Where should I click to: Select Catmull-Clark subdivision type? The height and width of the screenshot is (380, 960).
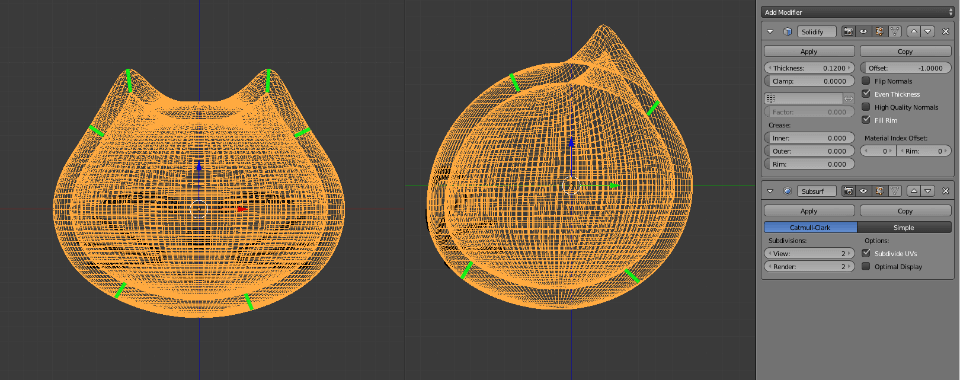[x=811, y=227]
